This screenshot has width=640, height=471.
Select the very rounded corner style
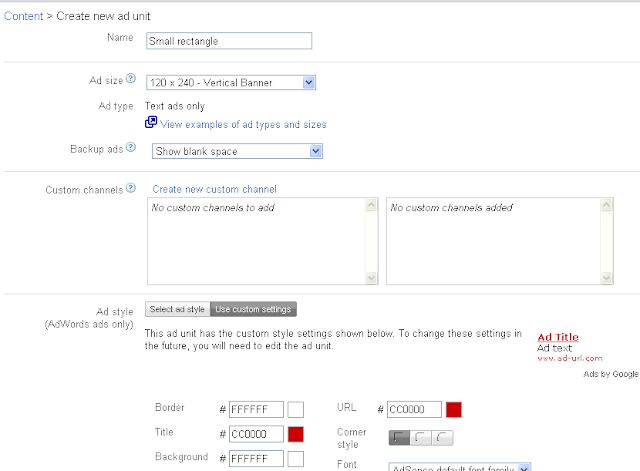(442, 438)
